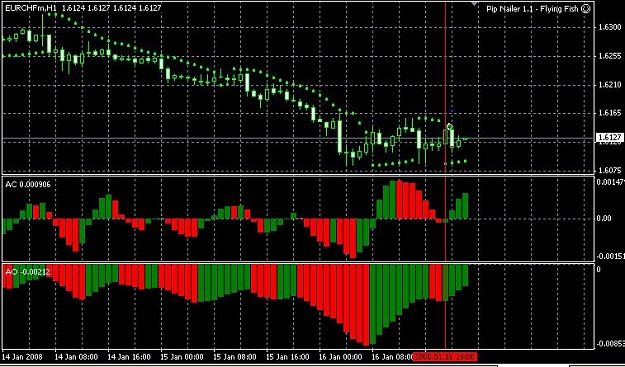This screenshot has height=367, width=625.
Task: Click the 14 Jan 2008 date label
Action: [22, 357]
